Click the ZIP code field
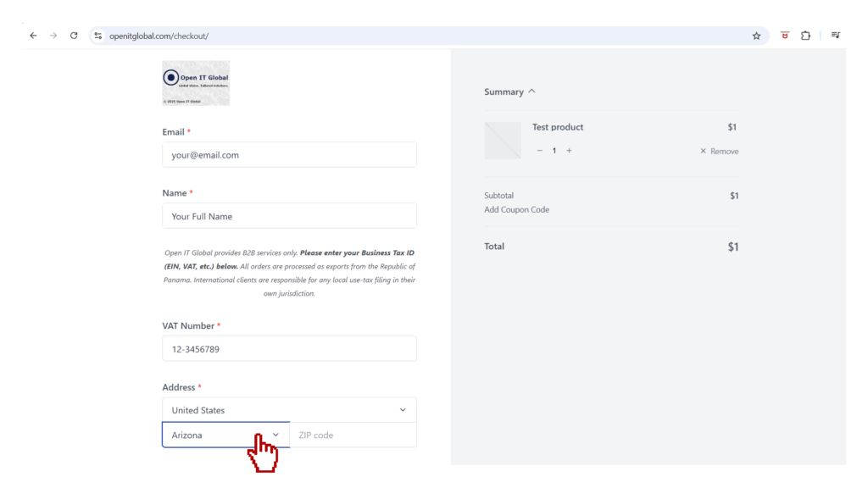Screen dimensions: 868x488 point(353,435)
